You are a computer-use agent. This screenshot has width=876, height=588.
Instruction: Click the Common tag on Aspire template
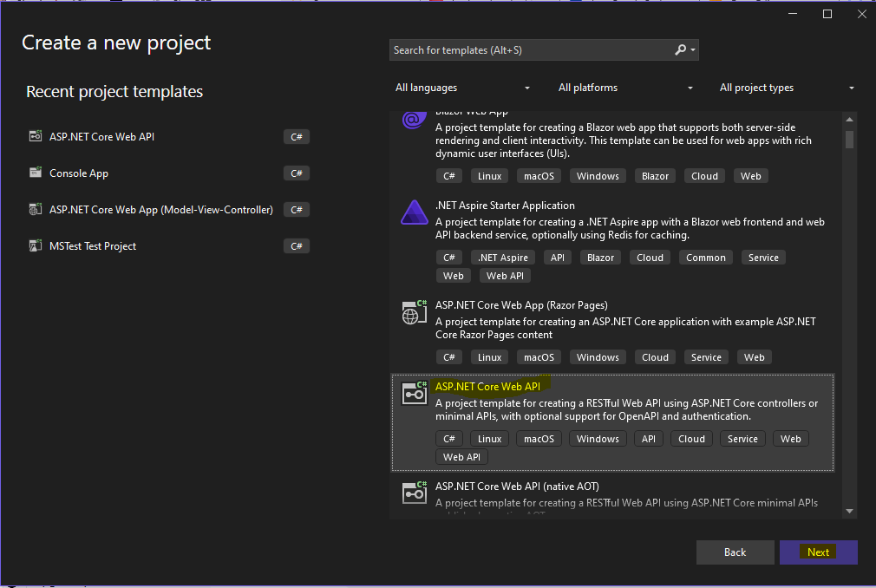(706, 258)
